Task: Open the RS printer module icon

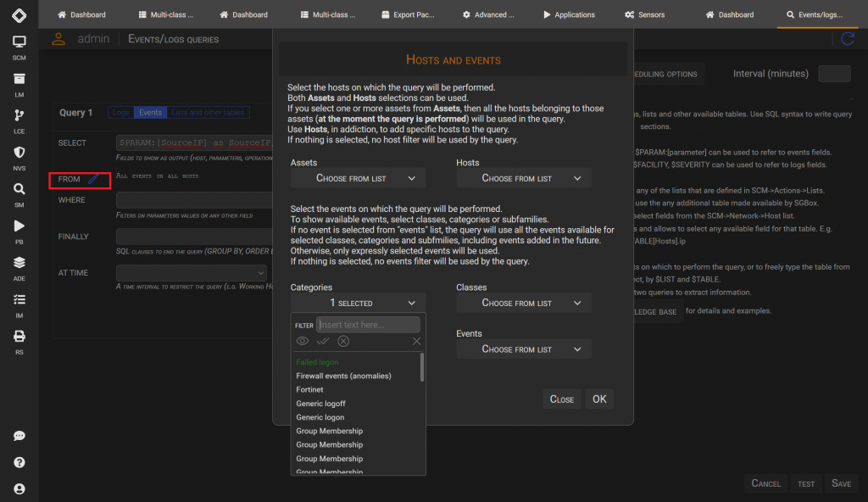Action: point(19,337)
